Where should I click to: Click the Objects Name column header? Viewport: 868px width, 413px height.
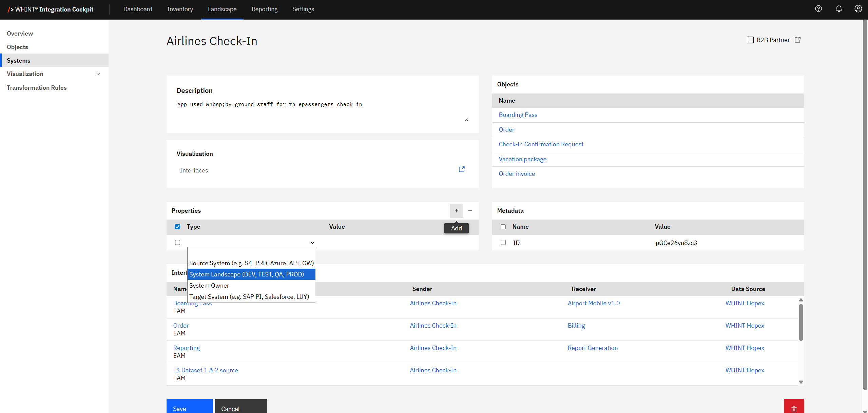click(507, 101)
